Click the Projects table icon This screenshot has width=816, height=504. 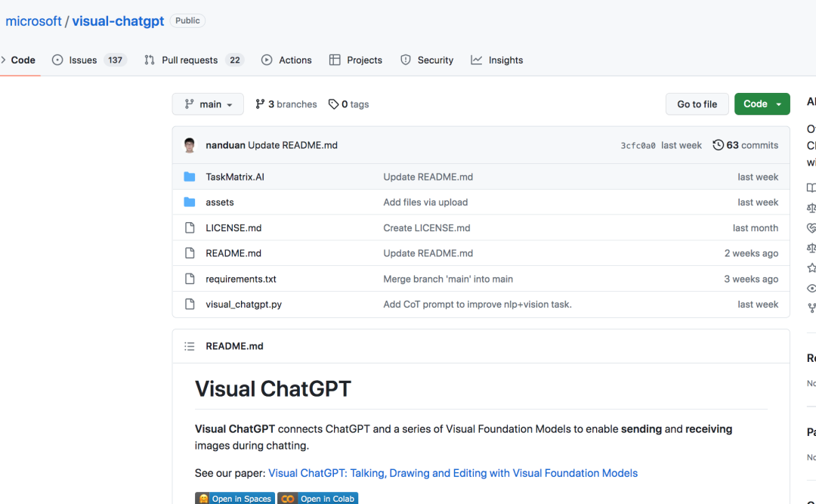(335, 60)
